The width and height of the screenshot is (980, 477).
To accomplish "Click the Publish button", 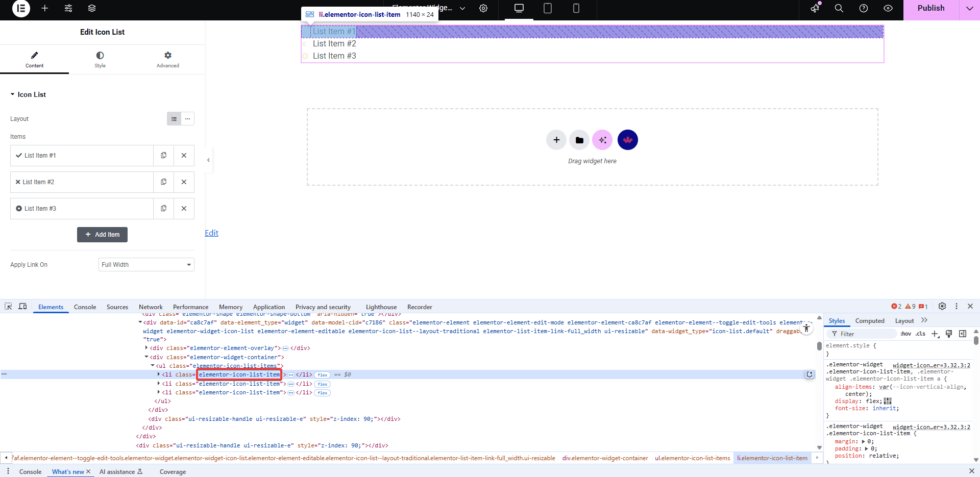I will click(930, 9).
